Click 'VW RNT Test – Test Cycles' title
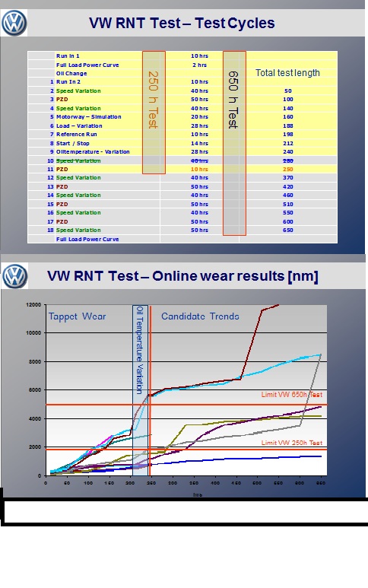 (x=182, y=24)
